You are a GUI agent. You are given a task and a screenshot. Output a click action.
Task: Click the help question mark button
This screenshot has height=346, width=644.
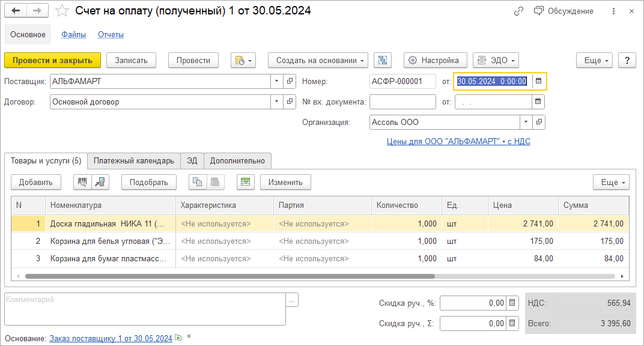[x=627, y=60]
